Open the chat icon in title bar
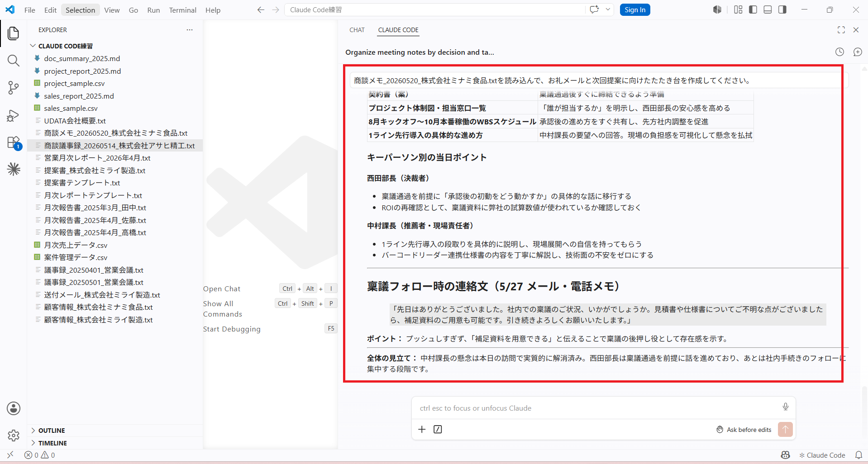This screenshot has width=868, height=464. pos(594,9)
